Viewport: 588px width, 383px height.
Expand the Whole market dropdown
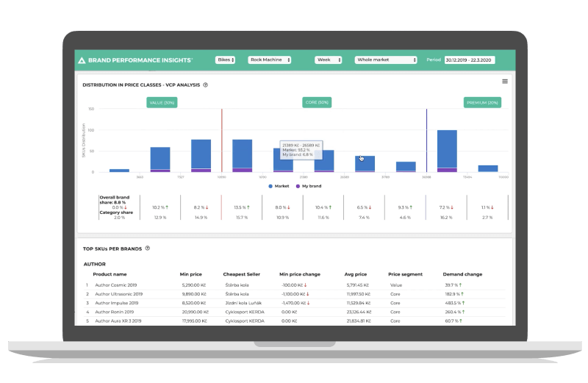386,60
